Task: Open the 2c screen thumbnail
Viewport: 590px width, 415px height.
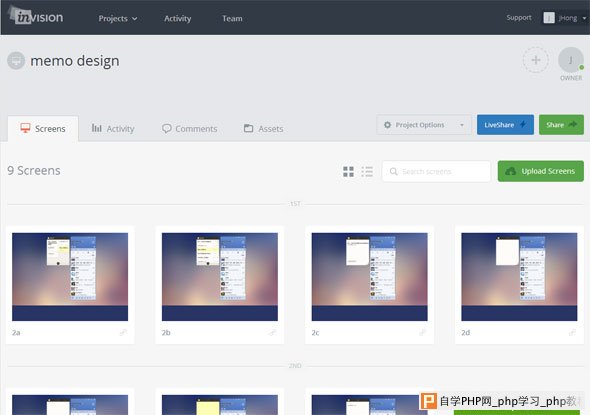Action: (x=370, y=277)
